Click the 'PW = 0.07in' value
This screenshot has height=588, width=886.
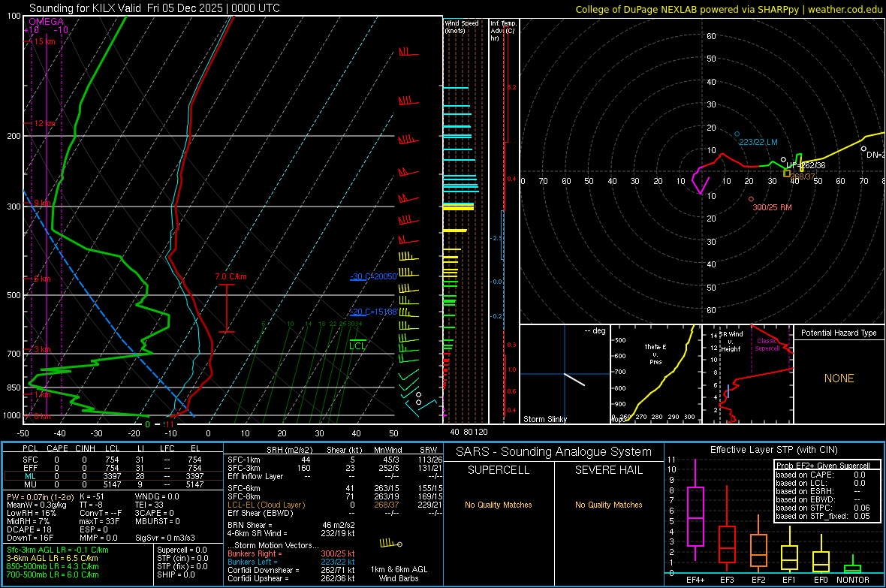click(x=40, y=496)
